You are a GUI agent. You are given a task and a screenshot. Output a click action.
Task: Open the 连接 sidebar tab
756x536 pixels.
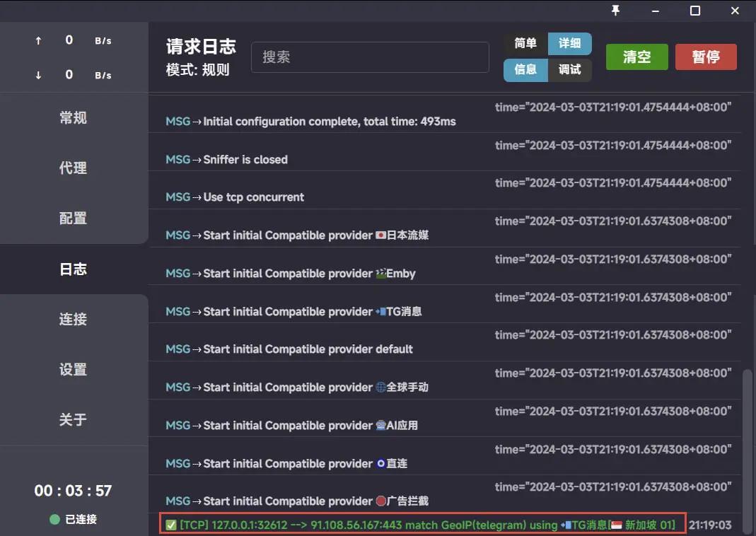coord(74,320)
